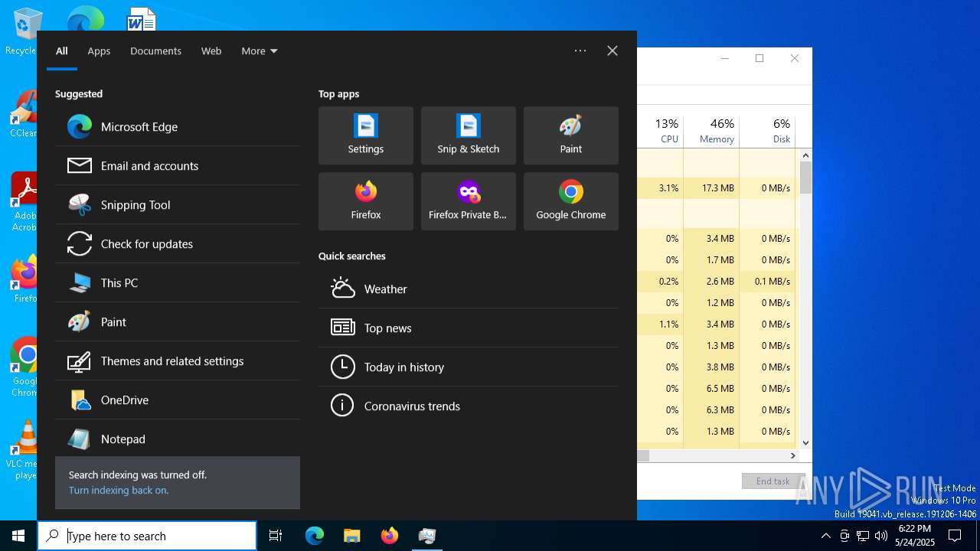Open Themes and related settings
980x551 pixels.
[x=178, y=361]
